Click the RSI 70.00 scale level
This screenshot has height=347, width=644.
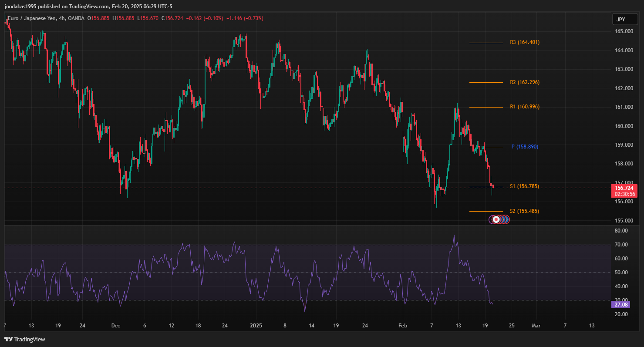[621, 245]
